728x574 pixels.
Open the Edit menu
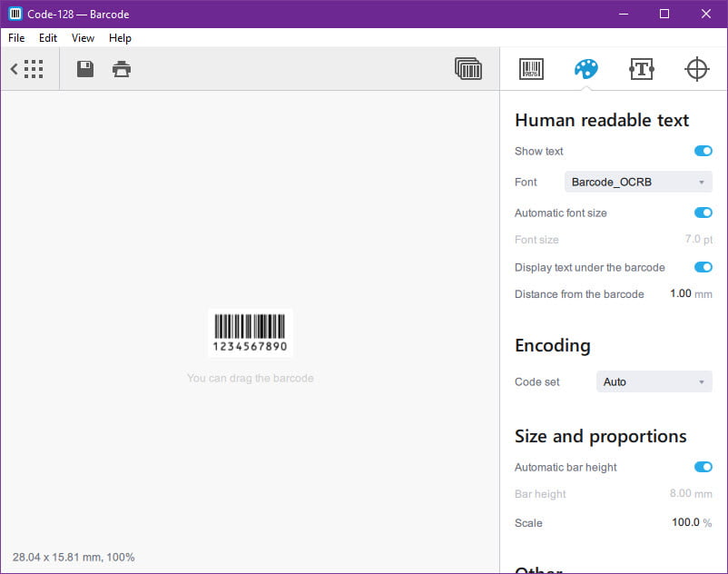click(48, 38)
